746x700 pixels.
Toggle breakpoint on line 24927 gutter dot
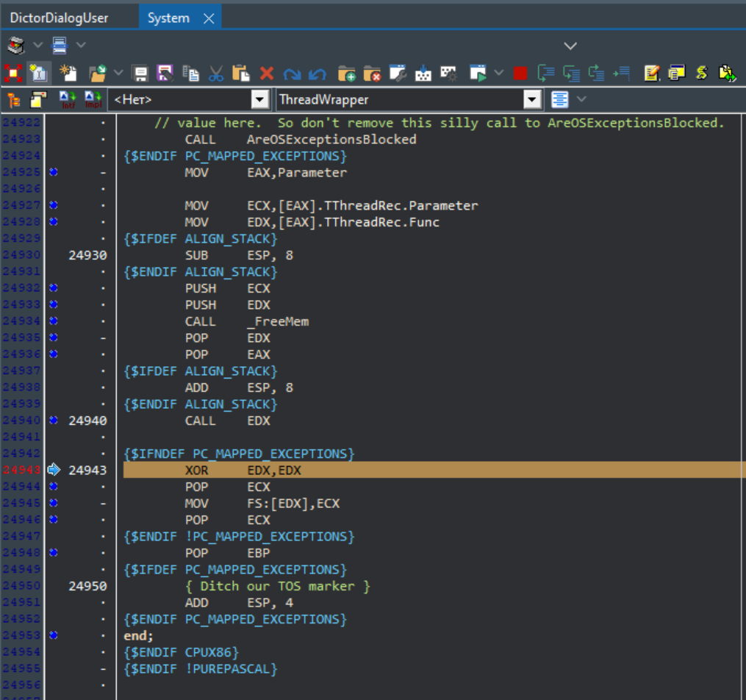(54, 205)
